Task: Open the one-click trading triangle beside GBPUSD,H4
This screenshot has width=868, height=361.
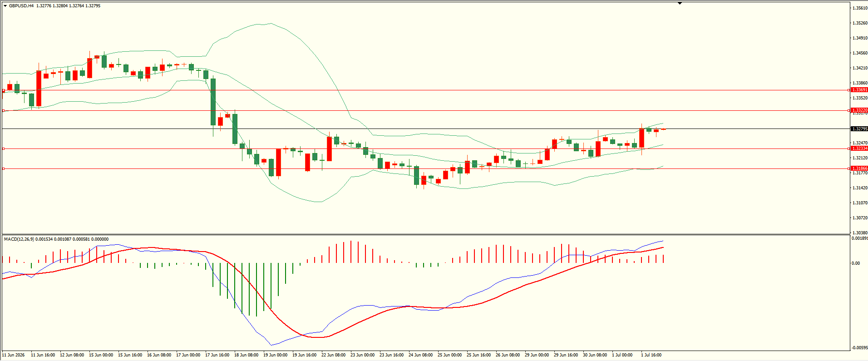Action: pyautogui.click(x=5, y=6)
